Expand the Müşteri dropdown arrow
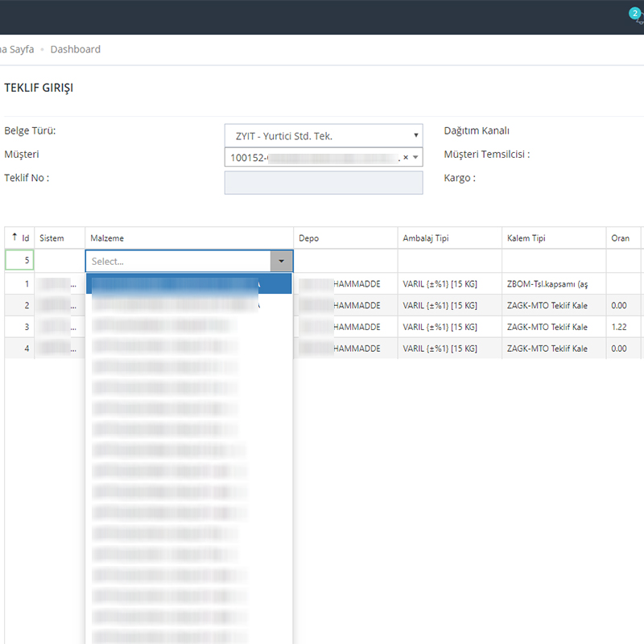 coord(415,157)
